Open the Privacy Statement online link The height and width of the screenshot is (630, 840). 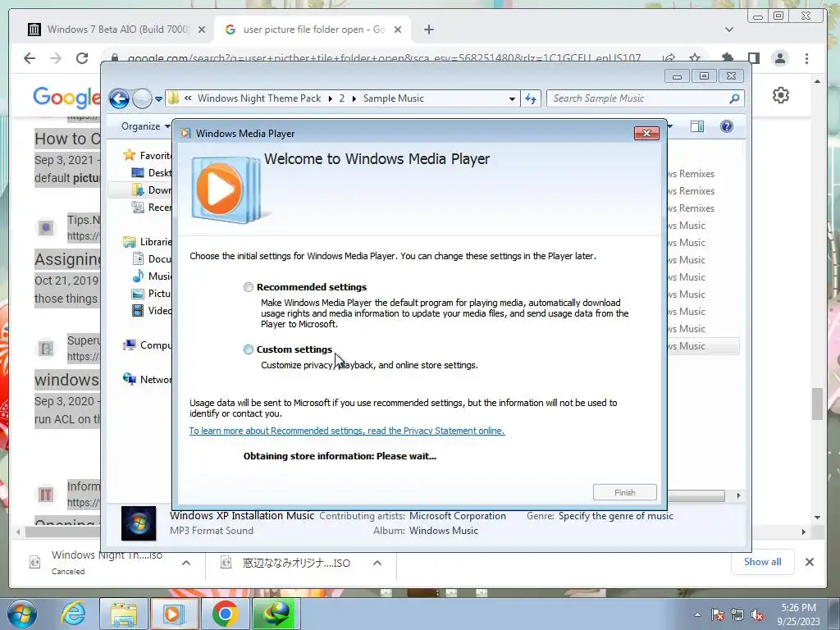point(347,431)
